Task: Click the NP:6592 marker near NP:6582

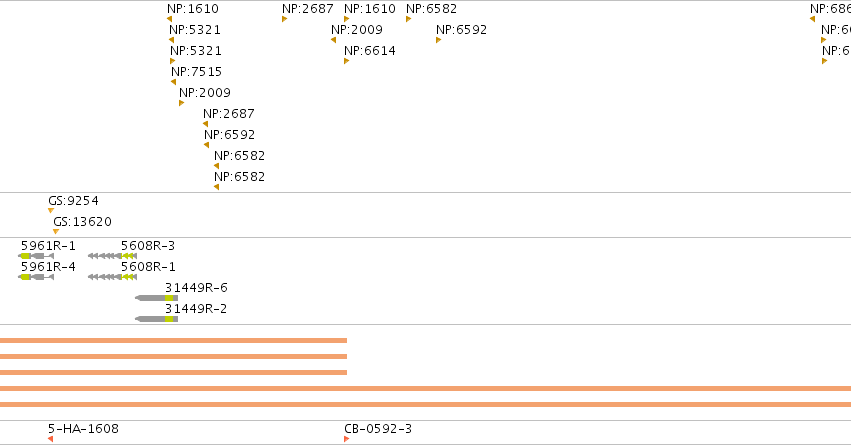Action: point(438,40)
